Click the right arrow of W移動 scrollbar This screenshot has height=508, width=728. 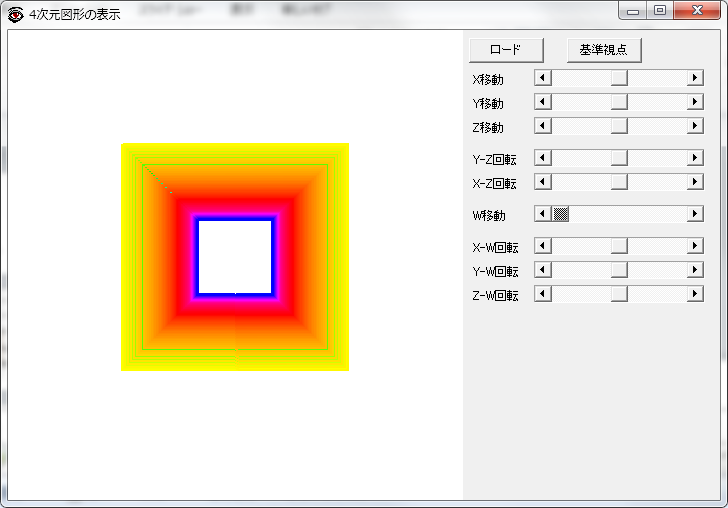click(x=695, y=214)
